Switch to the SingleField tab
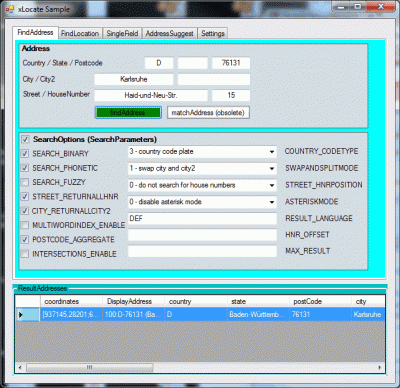400x388 pixels. (122, 34)
